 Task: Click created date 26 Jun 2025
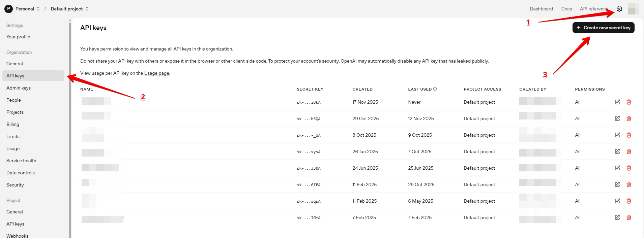click(365, 151)
